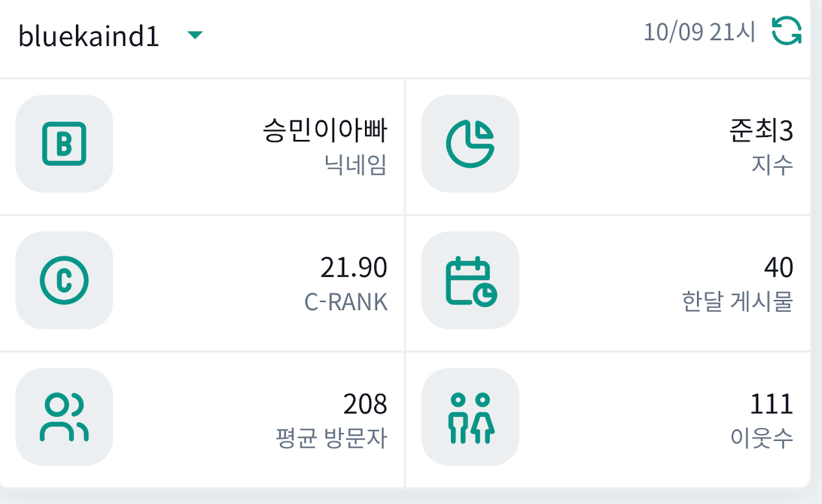Click the visitors icon beside 평균 방문자

point(64,417)
